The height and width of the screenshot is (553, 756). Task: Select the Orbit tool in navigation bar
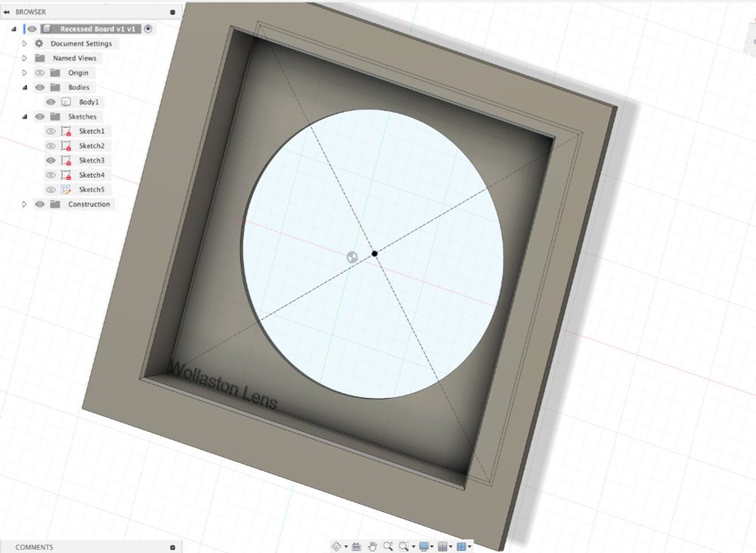point(336,546)
